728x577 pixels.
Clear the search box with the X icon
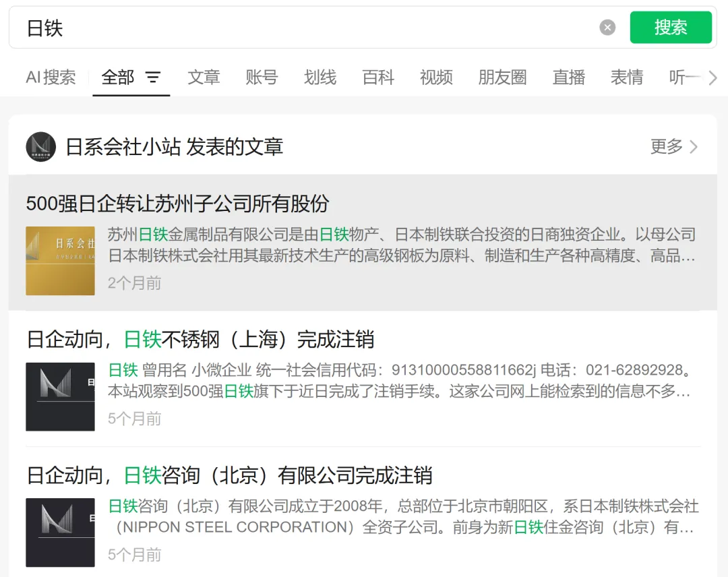tap(607, 28)
